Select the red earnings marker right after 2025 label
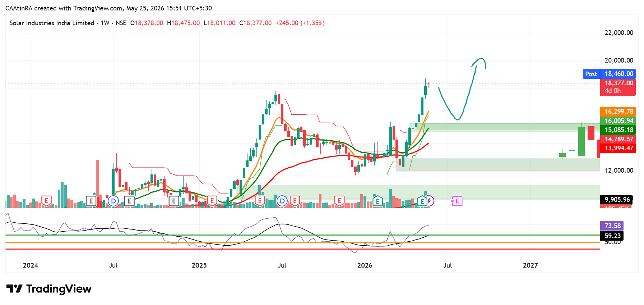Viewport: 644px width, 305px height. point(212,201)
